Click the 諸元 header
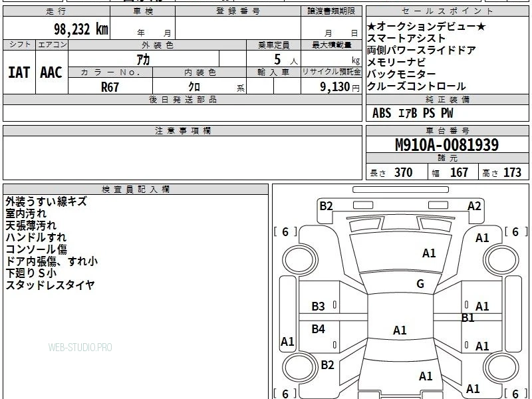532x399 pixels. click(448, 158)
